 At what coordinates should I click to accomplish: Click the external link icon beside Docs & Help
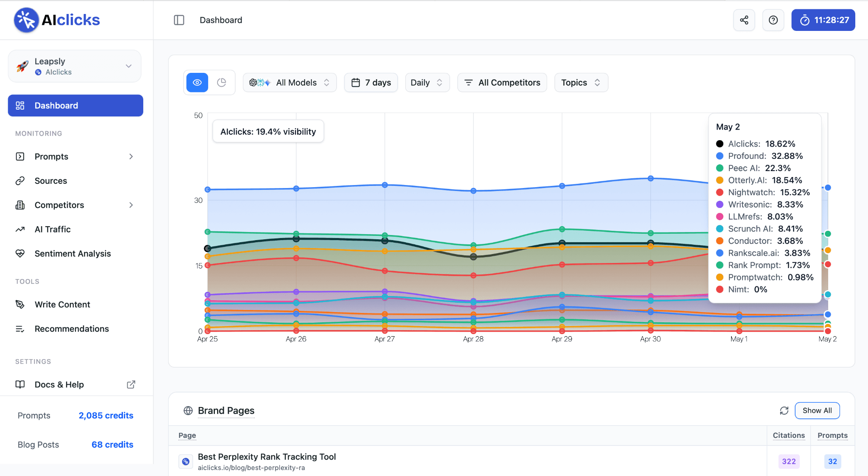[131, 385]
